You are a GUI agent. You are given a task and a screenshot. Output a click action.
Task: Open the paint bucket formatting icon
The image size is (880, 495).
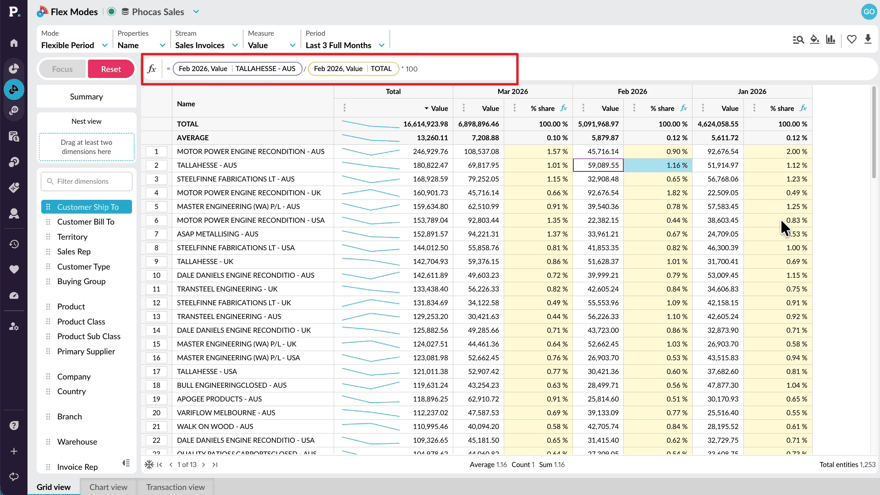(x=815, y=39)
